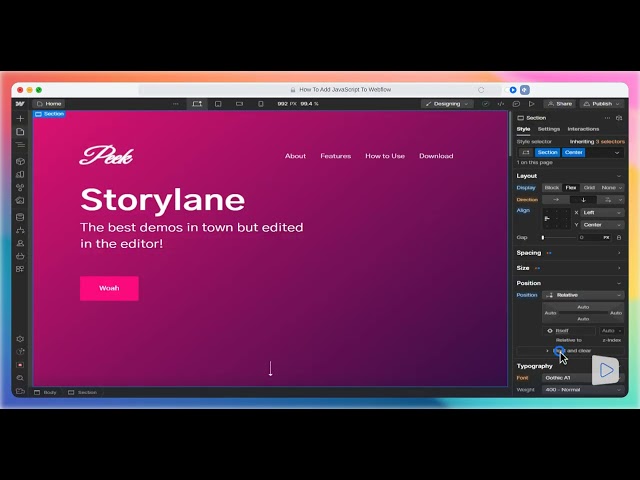Open the Position Relative dropdown
This screenshot has height=480, width=640.
pos(583,295)
